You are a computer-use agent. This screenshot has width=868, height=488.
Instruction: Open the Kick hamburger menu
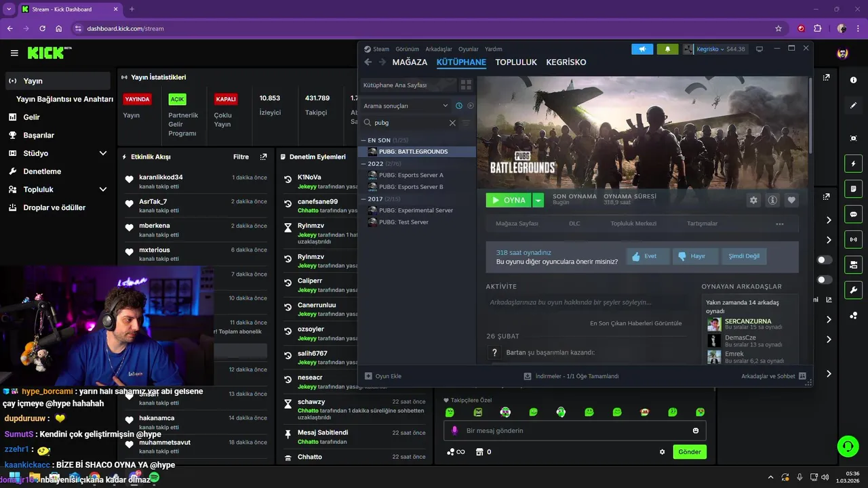[x=14, y=53]
